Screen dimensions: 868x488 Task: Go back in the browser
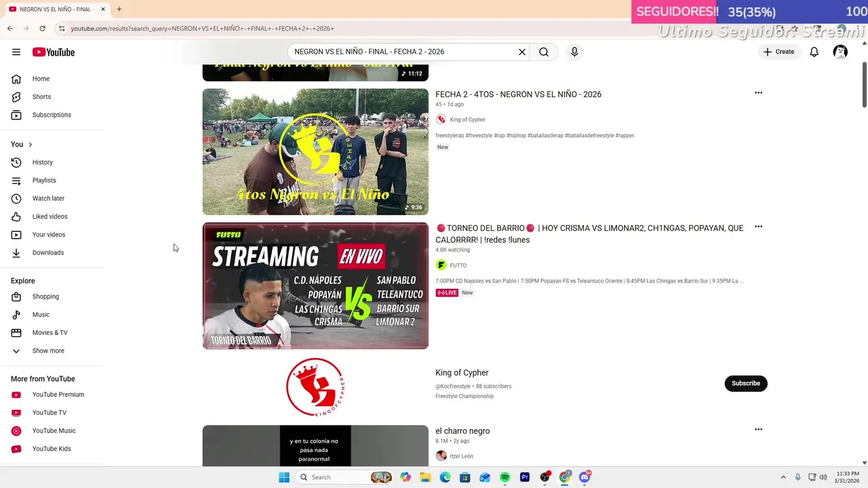pos(9,28)
